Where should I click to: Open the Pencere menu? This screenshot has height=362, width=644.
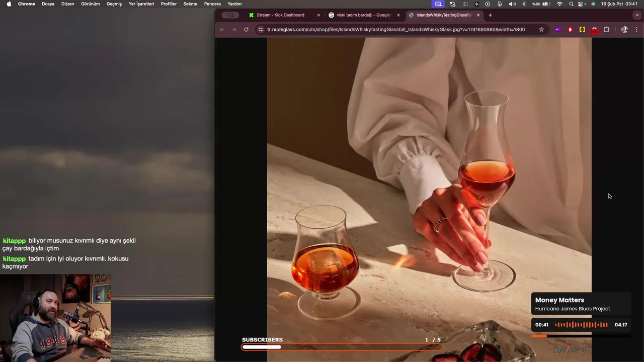pos(212,4)
